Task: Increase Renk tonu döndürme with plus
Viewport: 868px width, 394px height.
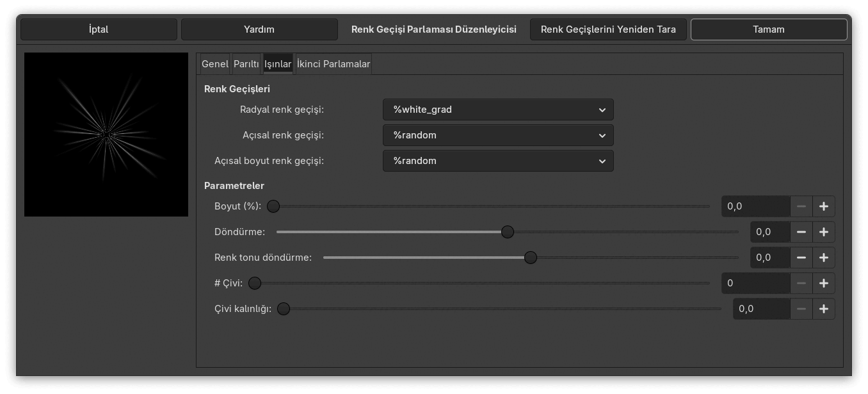Action: point(824,258)
